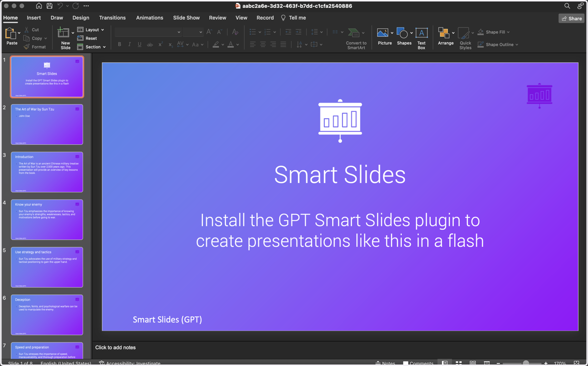Increase font size
The height and width of the screenshot is (366, 588).
point(209,32)
